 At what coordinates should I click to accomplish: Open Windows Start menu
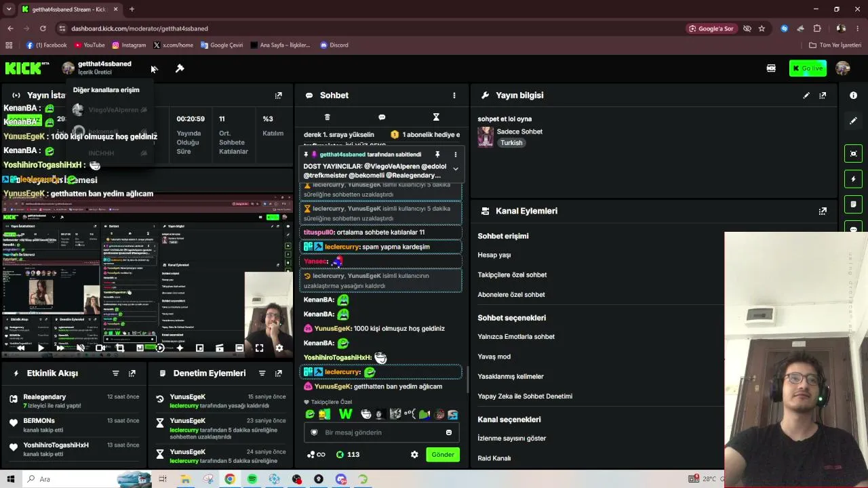click(x=11, y=479)
